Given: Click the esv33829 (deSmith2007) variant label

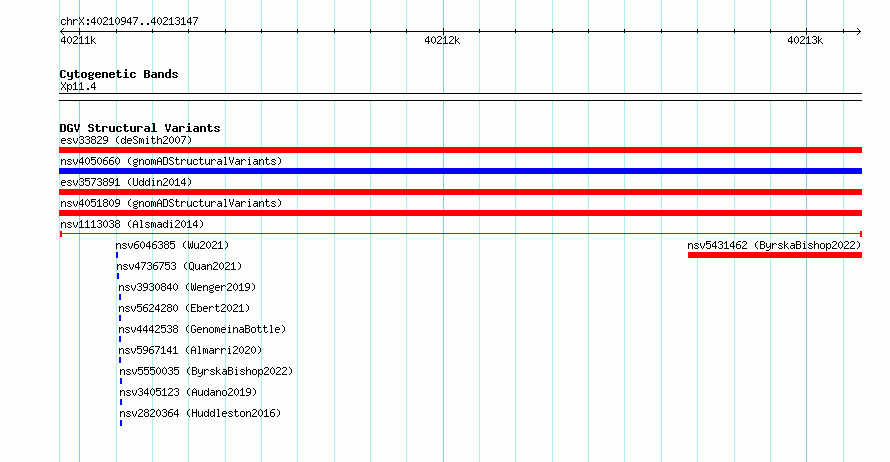Looking at the screenshot, I should click(126, 140).
